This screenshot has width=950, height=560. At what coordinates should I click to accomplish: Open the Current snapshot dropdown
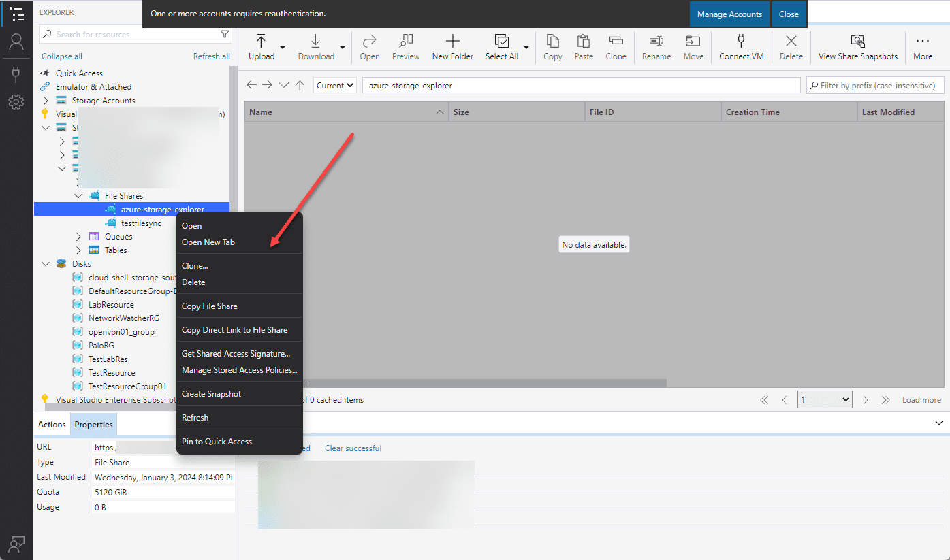[335, 85]
